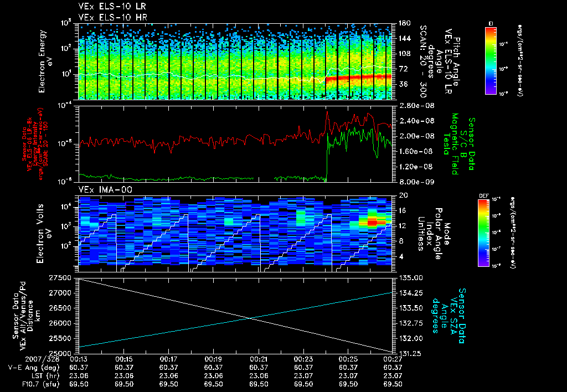Click the '36' pitch angle tick label
The height and width of the screenshot is (392, 567).
tap(403, 84)
